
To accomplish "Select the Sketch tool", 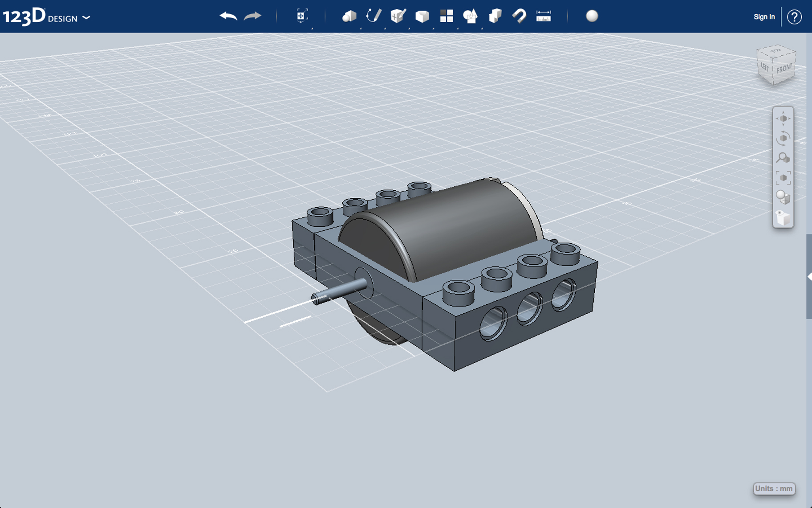I will [374, 16].
